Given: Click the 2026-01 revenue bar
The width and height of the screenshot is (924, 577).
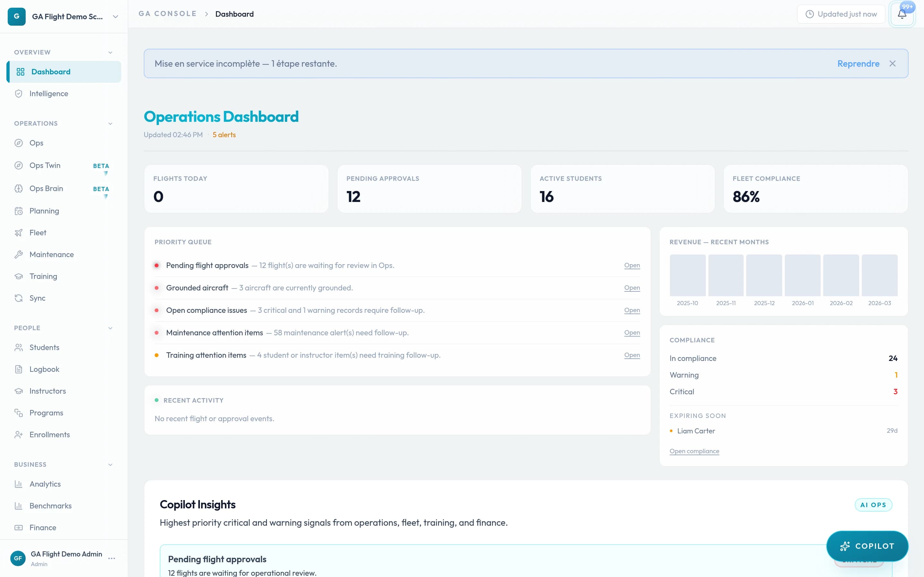Looking at the screenshot, I should [x=802, y=276].
